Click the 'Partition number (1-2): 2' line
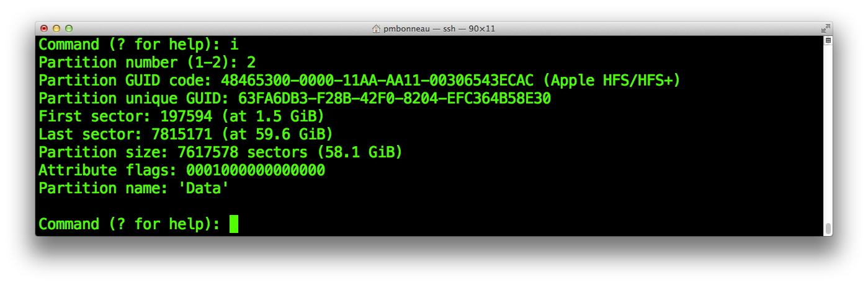868x285 pixels. [x=147, y=63]
